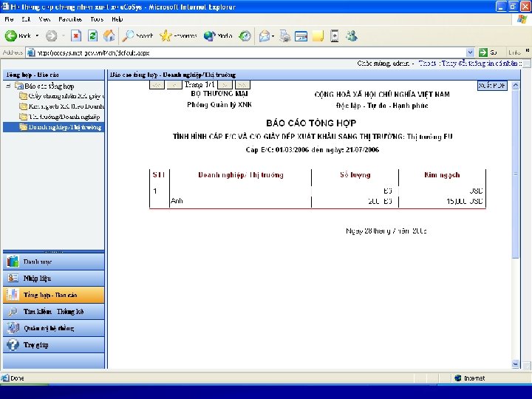
Task: Click the Internet zone status bar indicator
Action: (471, 378)
